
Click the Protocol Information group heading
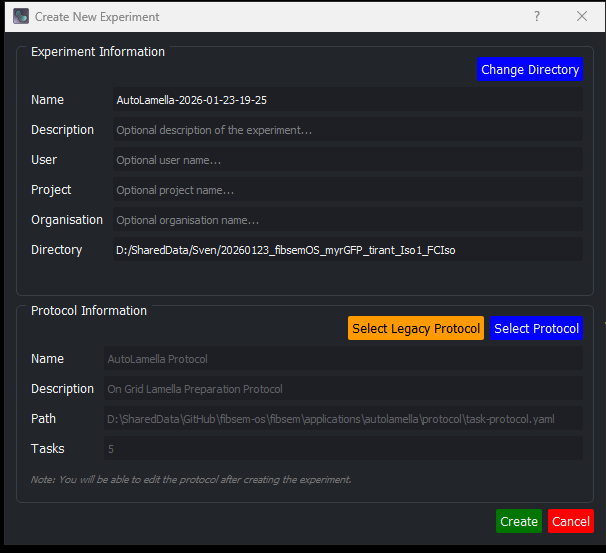pos(89,311)
